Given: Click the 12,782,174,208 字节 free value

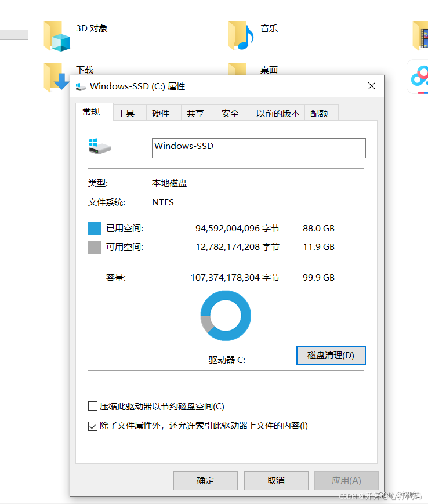Looking at the screenshot, I should click(237, 247).
